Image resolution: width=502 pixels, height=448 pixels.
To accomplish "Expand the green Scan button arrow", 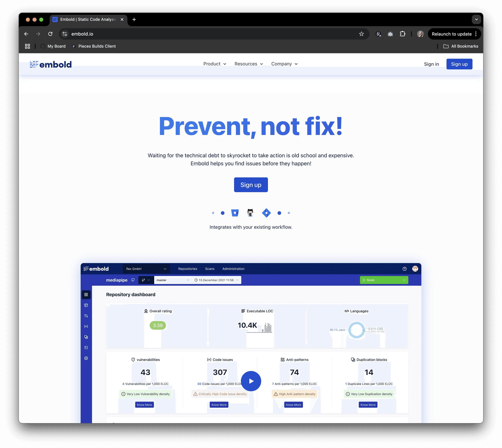I will tap(404, 280).
